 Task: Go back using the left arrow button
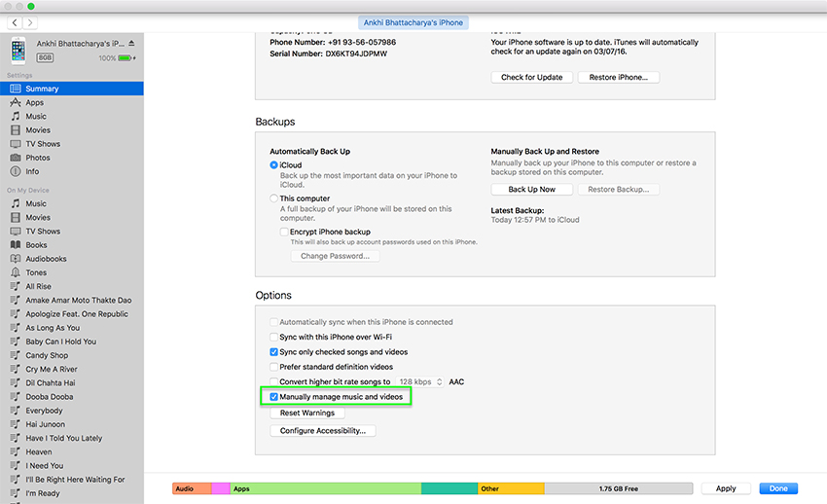(x=15, y=21)
